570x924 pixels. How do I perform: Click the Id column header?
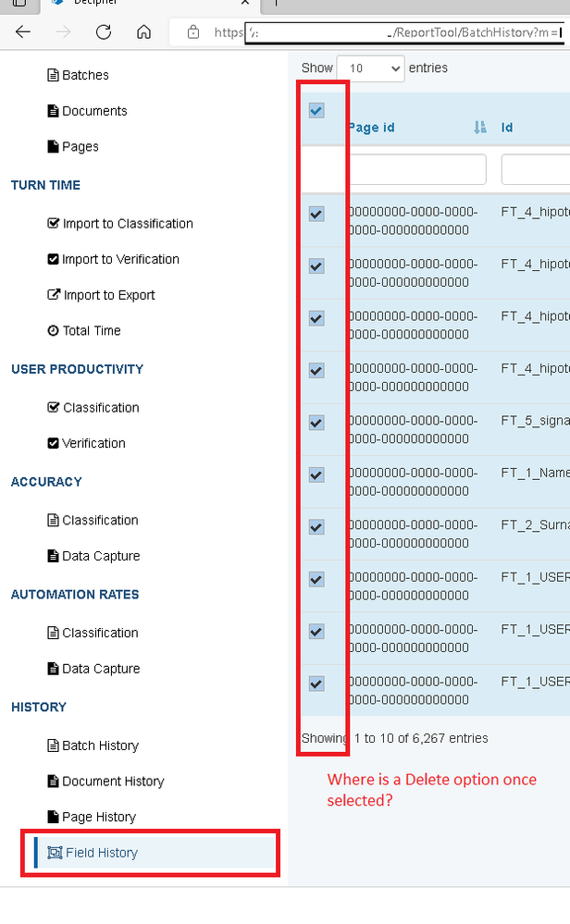pos(507,128)
